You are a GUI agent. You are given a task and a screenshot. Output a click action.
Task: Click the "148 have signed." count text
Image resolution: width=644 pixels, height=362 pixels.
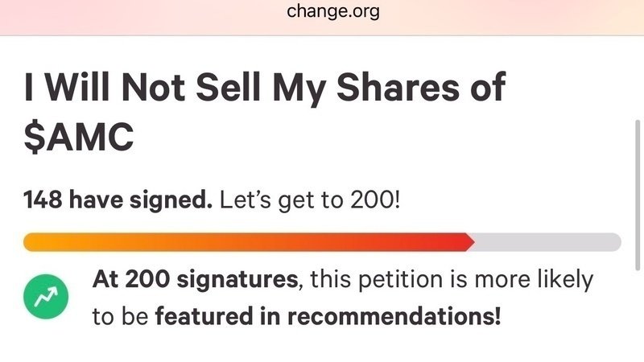tap(118, 199)
